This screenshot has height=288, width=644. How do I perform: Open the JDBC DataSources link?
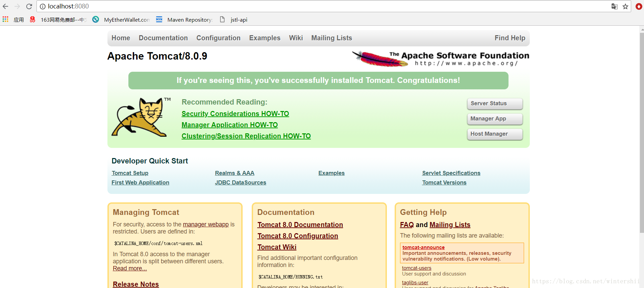241,182
